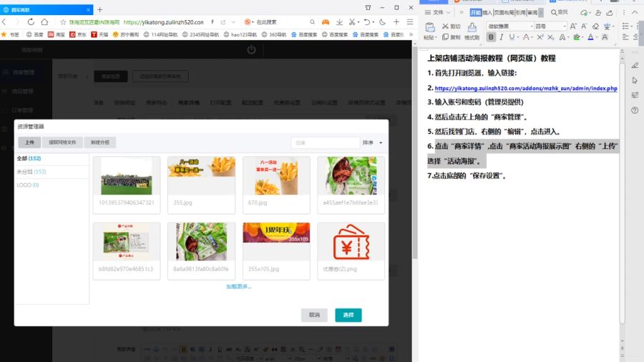
Task: Click the browser undo-close arrow icon
Action: [367, 21]
